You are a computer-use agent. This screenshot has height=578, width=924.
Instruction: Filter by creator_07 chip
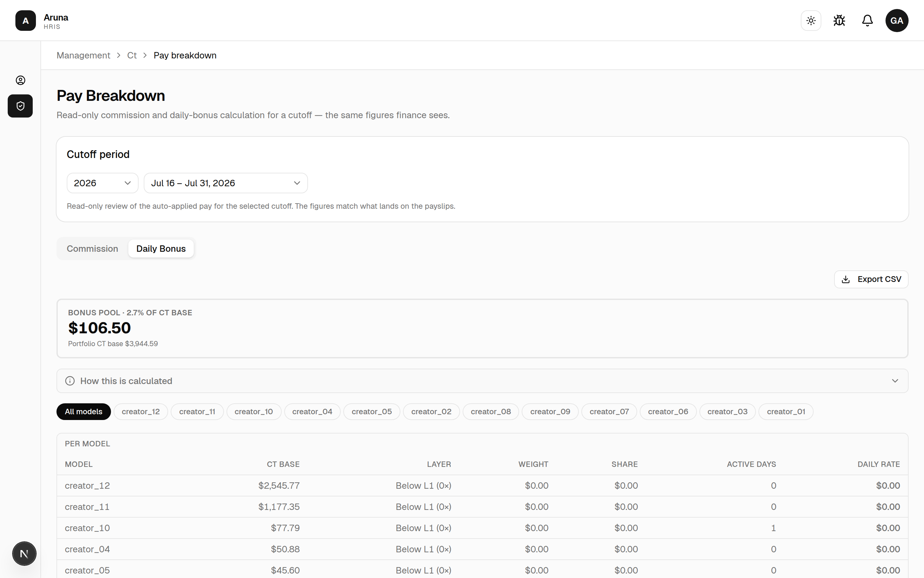(x=609, y=412)
